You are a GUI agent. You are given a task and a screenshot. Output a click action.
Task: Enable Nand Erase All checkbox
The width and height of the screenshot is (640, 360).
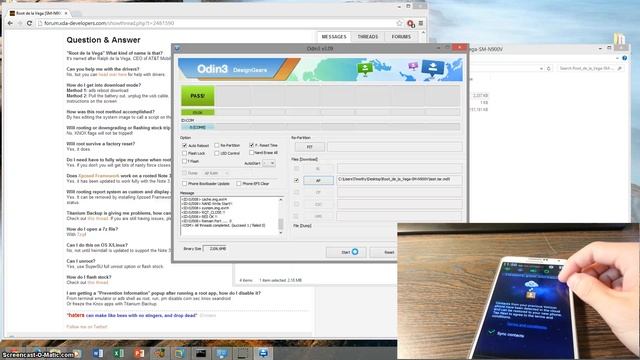251,152
